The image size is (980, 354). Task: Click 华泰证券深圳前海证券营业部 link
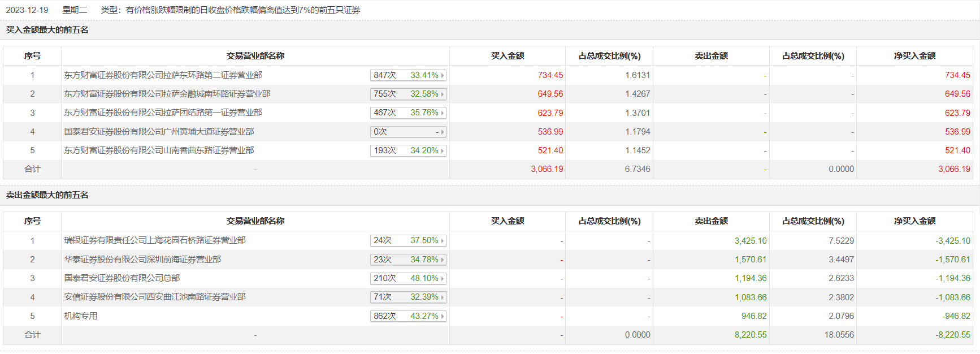click(x=142, y=260)
